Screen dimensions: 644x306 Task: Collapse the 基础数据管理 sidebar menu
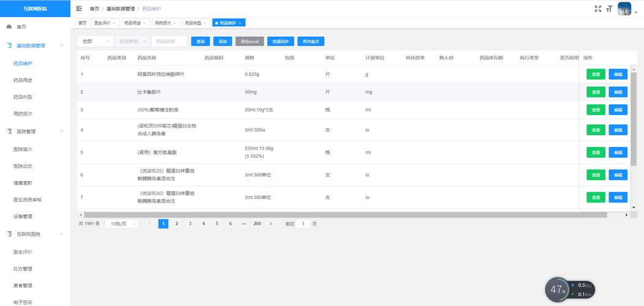tap(61, 45)
